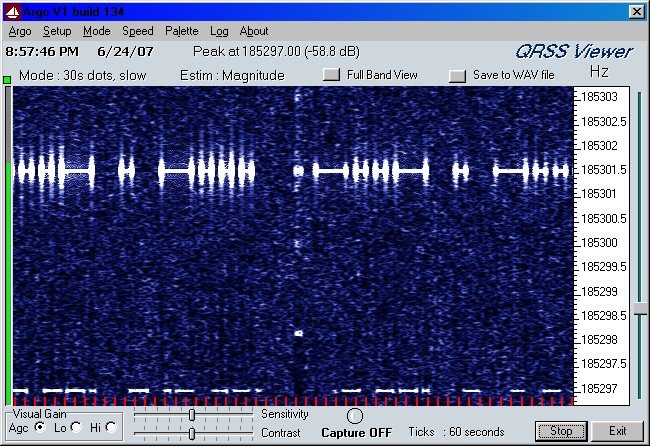This screenshot has height=446, width=650.
Task: Click the QRSS Viewer logo
Action: coord(574,51)
